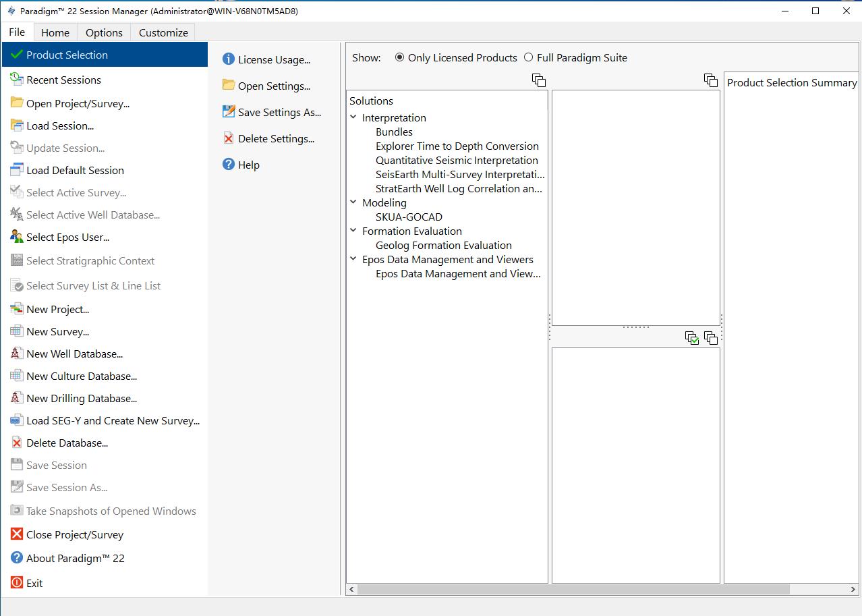Click the copy icon above the upper middle pane
The height and width of the screenshot is (616, 862).
click(711, 80)
